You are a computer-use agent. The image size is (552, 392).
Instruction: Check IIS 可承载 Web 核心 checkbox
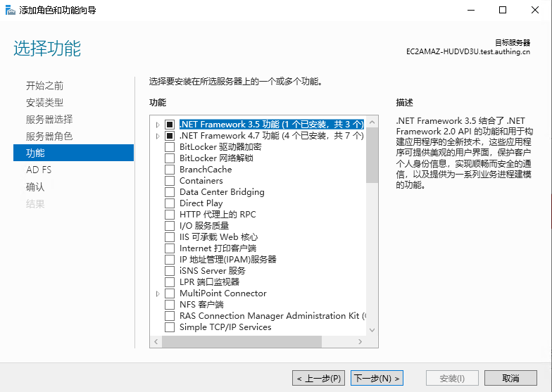point(170,237)
